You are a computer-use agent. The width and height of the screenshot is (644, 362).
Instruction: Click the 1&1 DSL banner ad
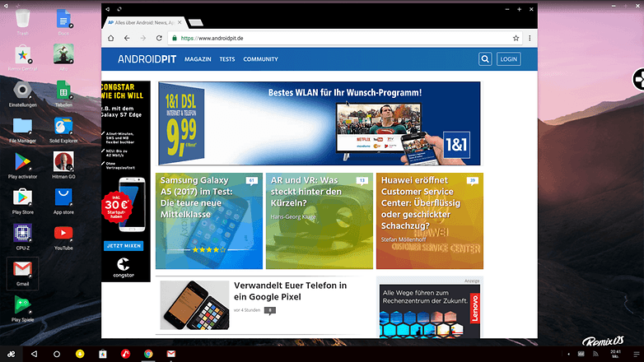click(320, 123)
